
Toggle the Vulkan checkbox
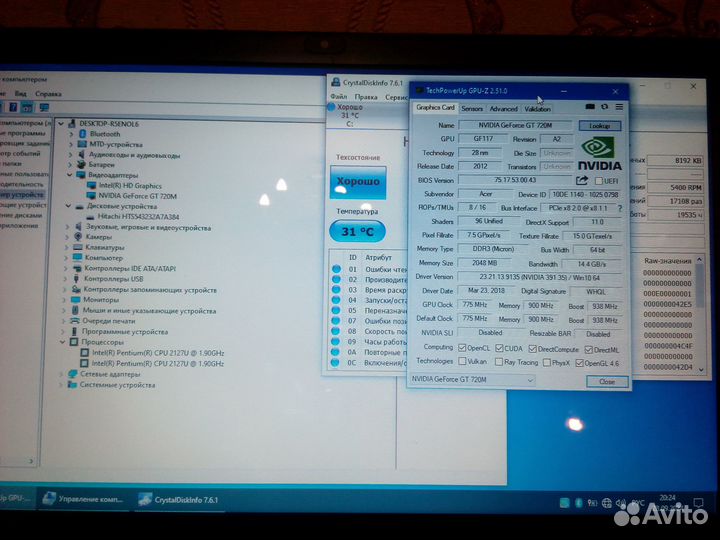click(x=462, y=361)
